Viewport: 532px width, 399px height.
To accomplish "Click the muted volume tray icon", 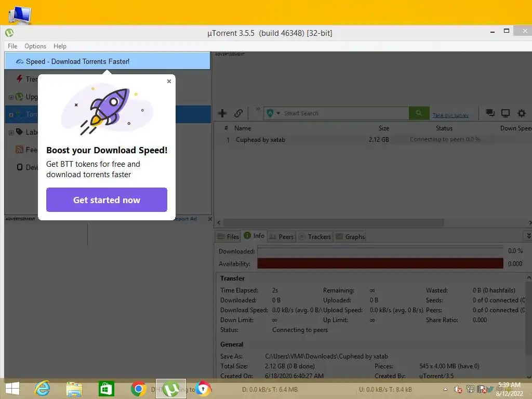I will click(458, 390).
